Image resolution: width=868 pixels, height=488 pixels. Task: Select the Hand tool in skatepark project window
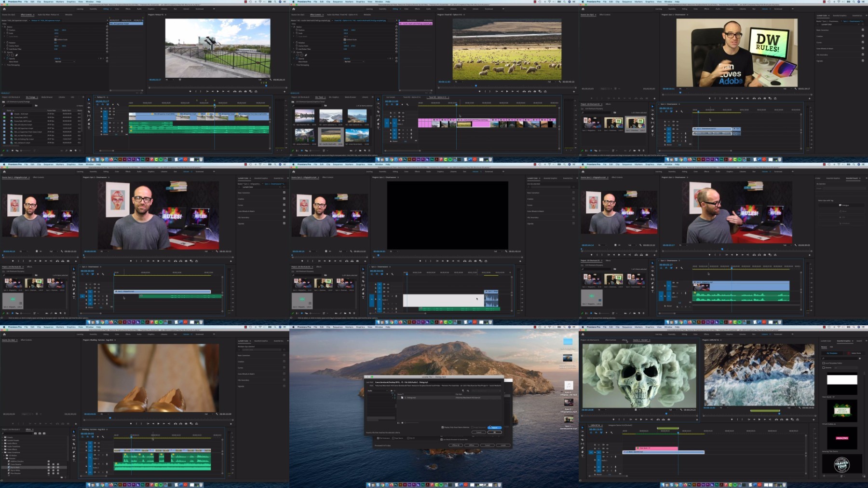(89, 124)
